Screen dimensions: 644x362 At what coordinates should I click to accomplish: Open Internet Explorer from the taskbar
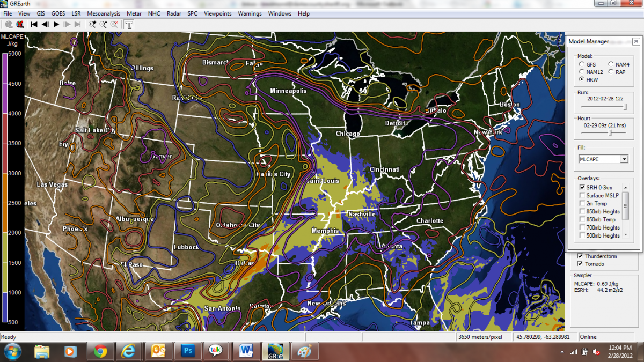coord(129,351)
